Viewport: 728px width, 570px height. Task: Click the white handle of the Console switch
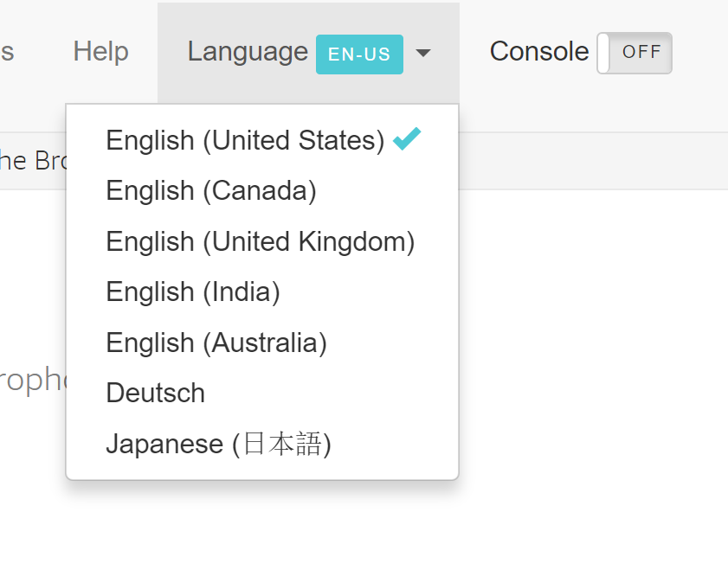click(x=604, y=53)
